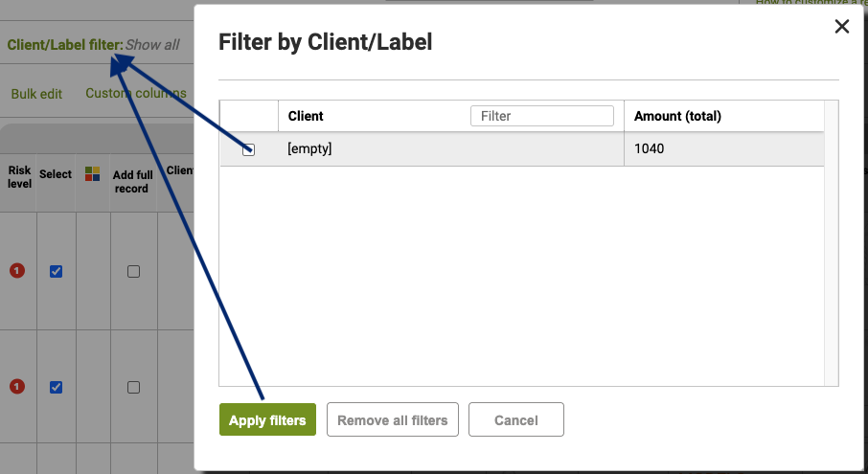
Task: Sort by Amount (total) column header
Action: pyautogui.click(x=677, y=116)
